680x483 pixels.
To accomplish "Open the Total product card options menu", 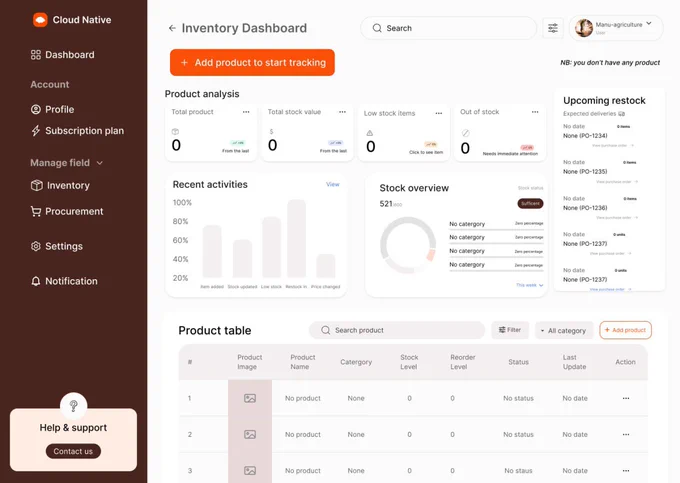I will click(246, 112).
